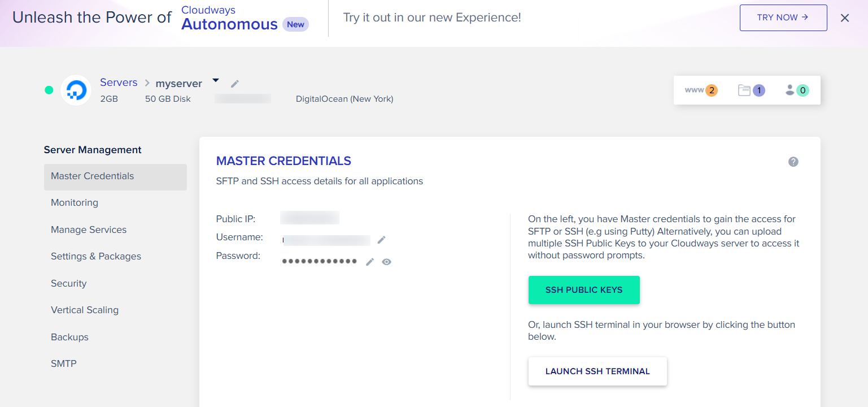
Task: Open the projects folder count icon
Action: coord(752,90)
